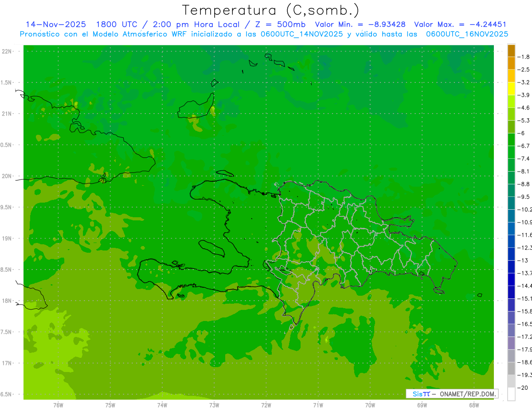The width and height of the screenshot is (532, 411).
Task: Click the '72W' longitude axis label
Action: tap(266, 405)
